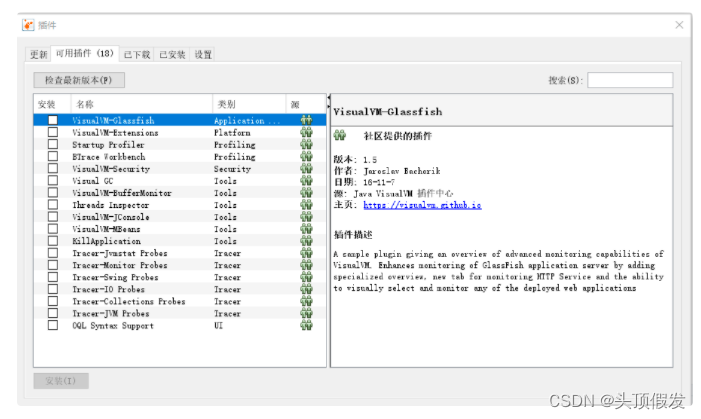Click the source icon in Tracer-IO Probes row
The width and height of the screenshot is (701, 419).
click(306, 289)
